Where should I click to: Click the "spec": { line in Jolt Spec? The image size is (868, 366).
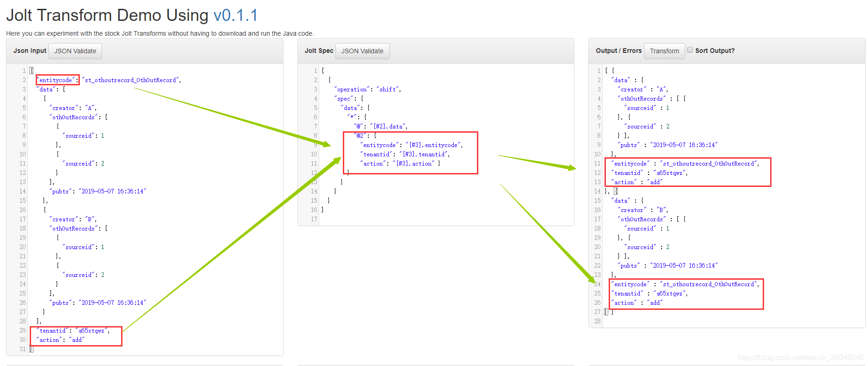(349, 99)
